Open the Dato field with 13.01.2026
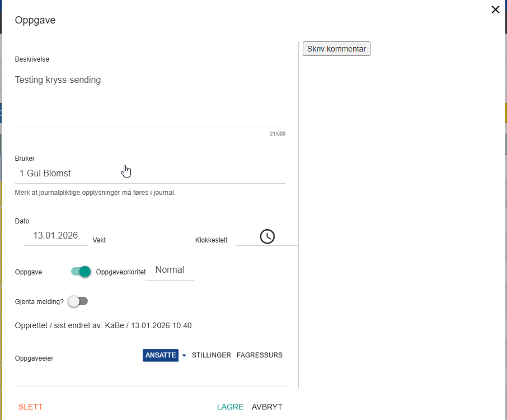Screen dimensions: 507x420 [x=55, y=236]
